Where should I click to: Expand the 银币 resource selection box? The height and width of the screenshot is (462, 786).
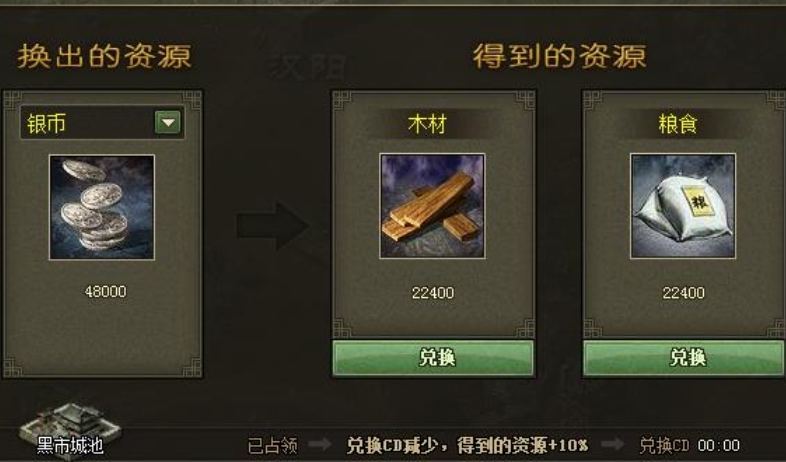pos(102,122)
